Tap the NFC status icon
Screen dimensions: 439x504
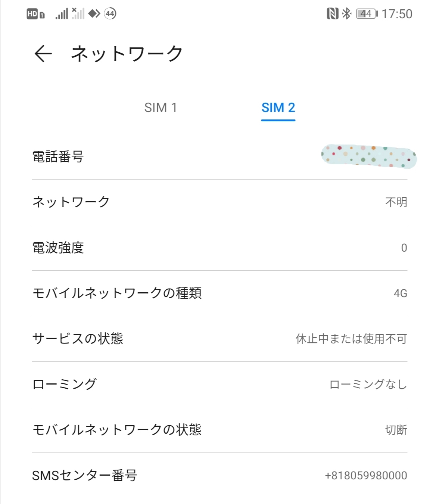[332, 14]
